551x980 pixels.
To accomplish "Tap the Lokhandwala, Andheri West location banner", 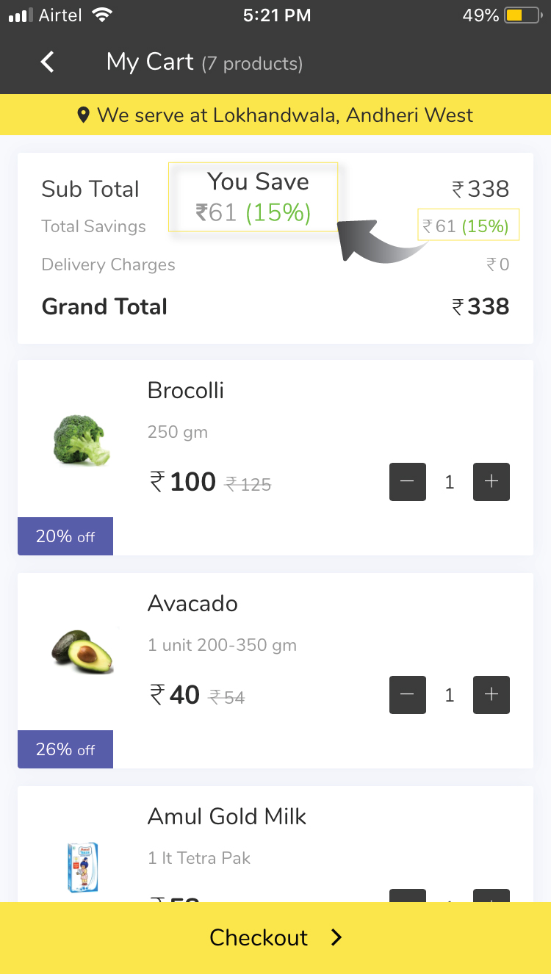I will point(275,115).
